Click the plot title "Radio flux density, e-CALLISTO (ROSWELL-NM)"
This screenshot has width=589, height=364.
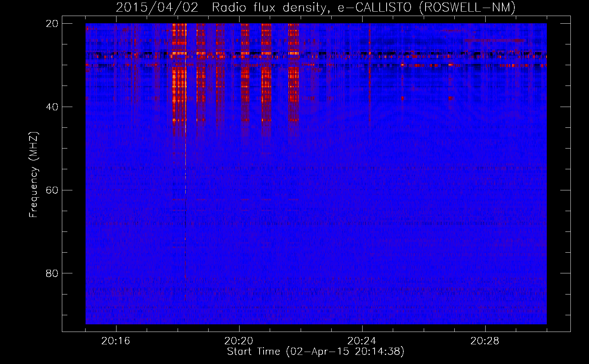[364, 7]
